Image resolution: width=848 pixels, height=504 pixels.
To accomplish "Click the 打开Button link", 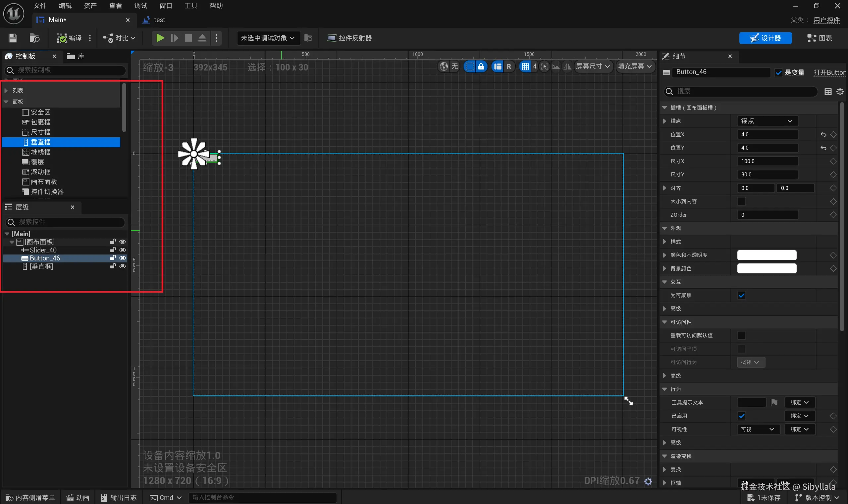I will tap(829, 73).
